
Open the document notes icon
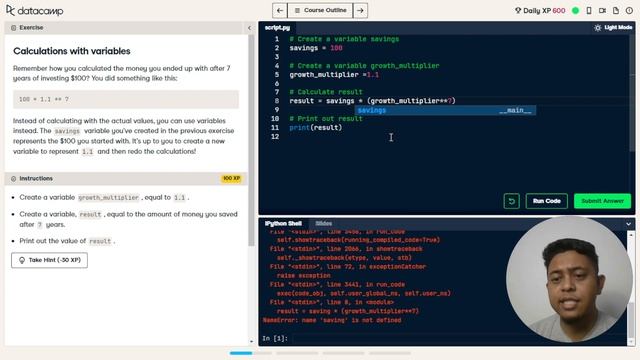click(x=616, y=11)
